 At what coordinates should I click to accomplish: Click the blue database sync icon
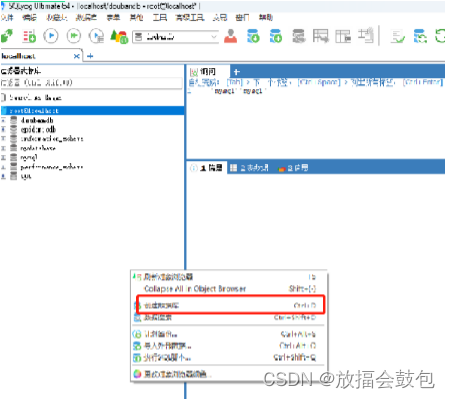pos(420,36)
